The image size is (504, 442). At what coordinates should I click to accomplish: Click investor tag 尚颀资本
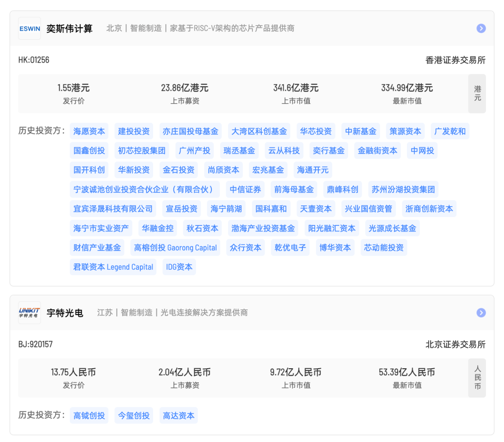tap(224, 170)
